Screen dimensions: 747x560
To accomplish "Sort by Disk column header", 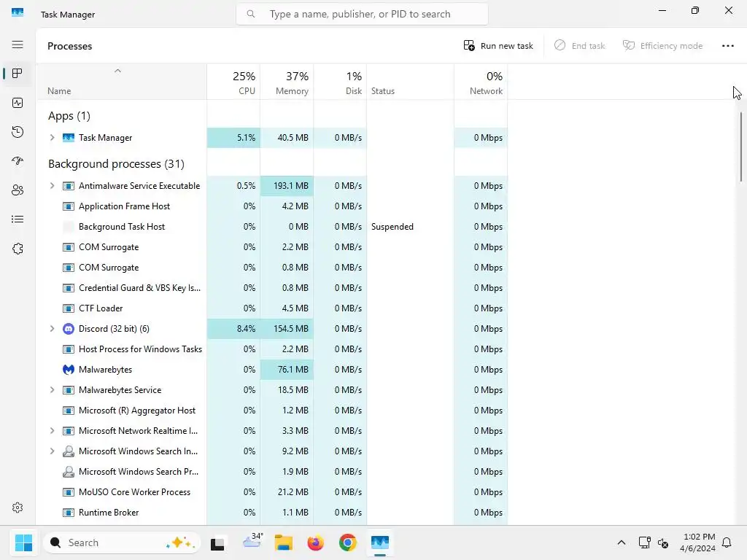I will [340, 82].
